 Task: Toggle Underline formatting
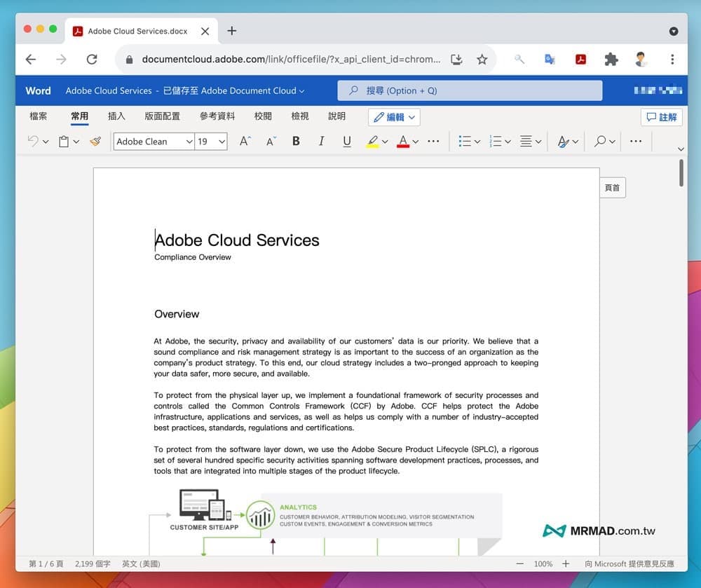[x=347, y=141]
